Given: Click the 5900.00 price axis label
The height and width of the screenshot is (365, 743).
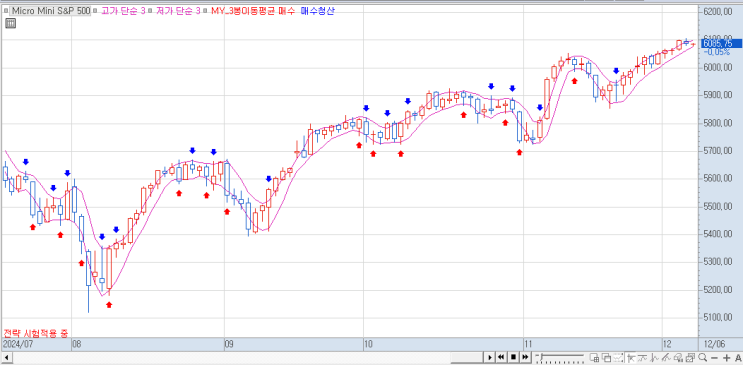Looking at the screenshot, I should 719,96.
